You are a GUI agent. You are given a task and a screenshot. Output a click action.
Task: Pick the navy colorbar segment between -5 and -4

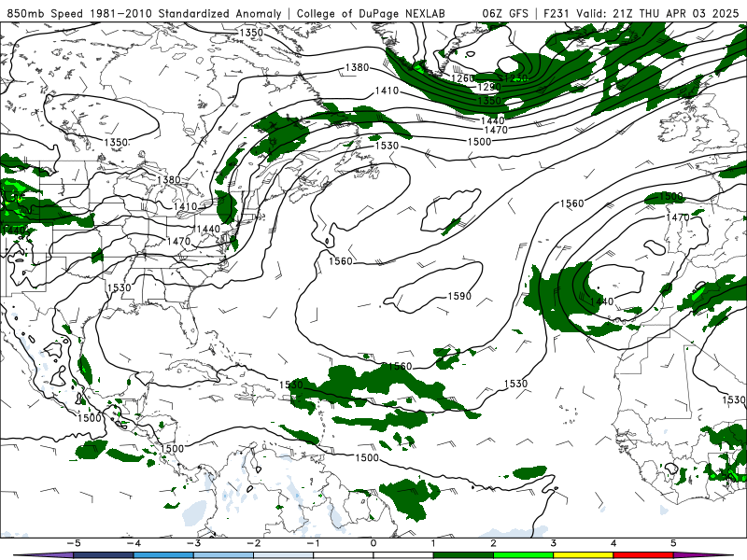tap(103, 555)
